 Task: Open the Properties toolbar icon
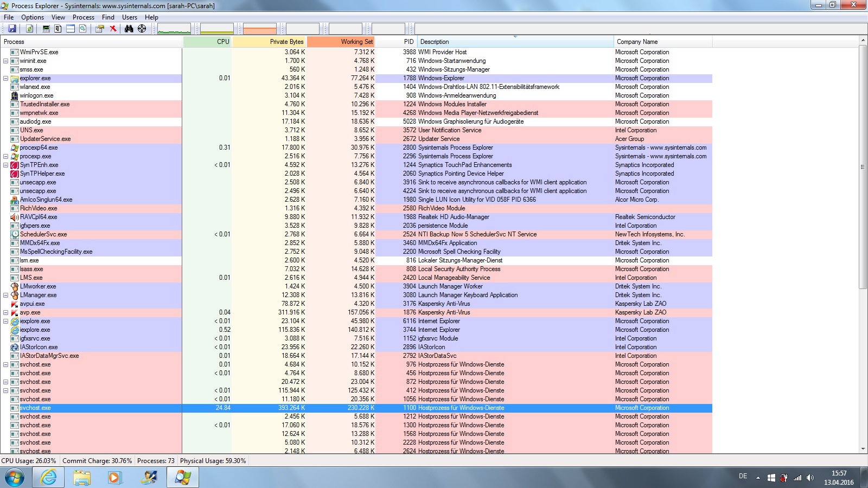[x=100, y=29]
